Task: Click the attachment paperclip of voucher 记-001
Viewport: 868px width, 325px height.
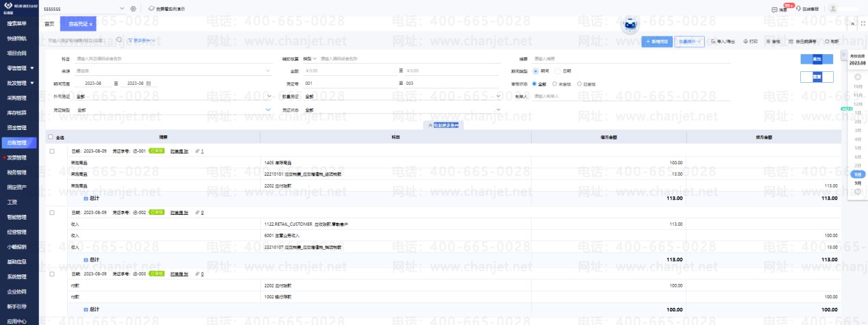Action: point(197,151)
